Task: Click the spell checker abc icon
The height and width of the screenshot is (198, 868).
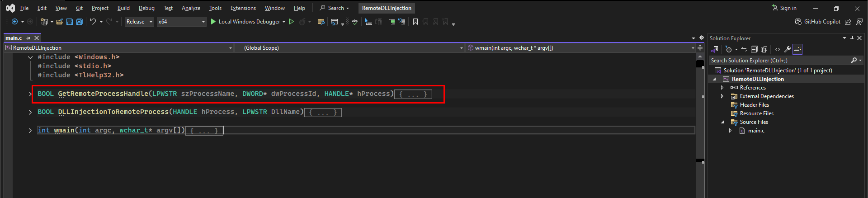Action: (x=354, y=22)
